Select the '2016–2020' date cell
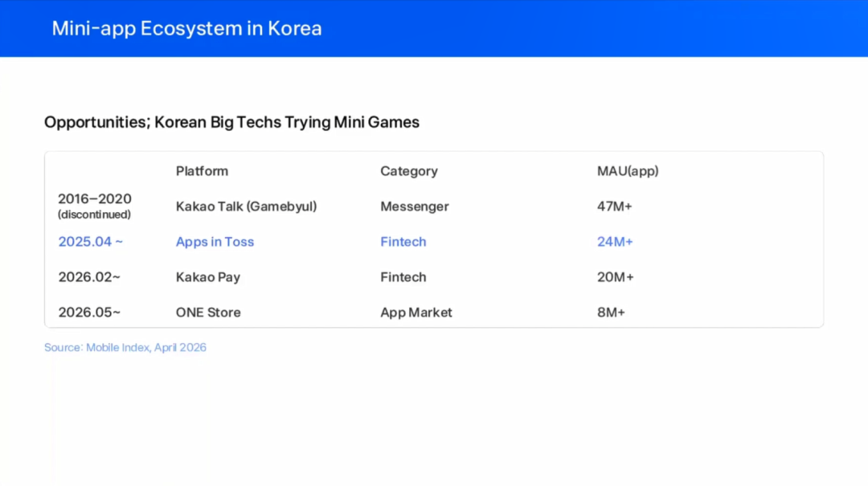This screenshot has height=486, width=868. pos(95,198)
